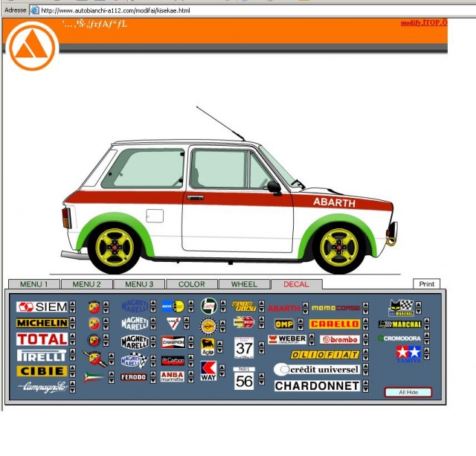This screenshot has width=476, height=456.
Task: Go to the MENU 3 tab
Action: coord(139,284)
